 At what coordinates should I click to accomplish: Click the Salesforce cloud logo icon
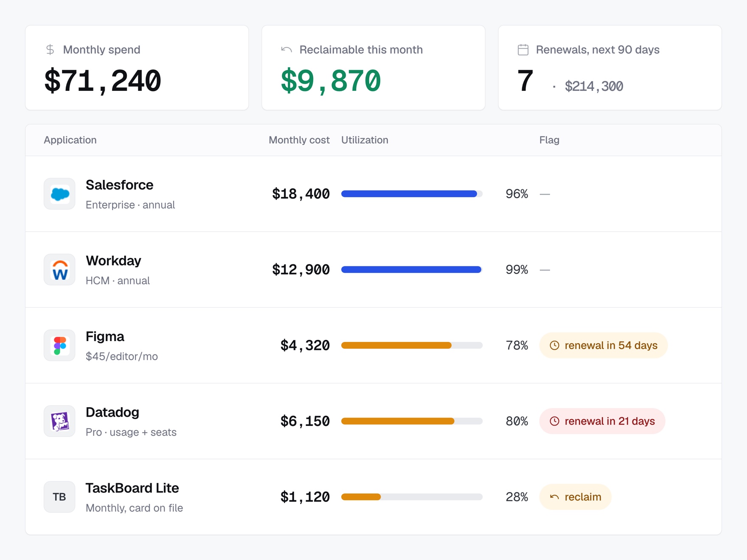tap(59, 194)
